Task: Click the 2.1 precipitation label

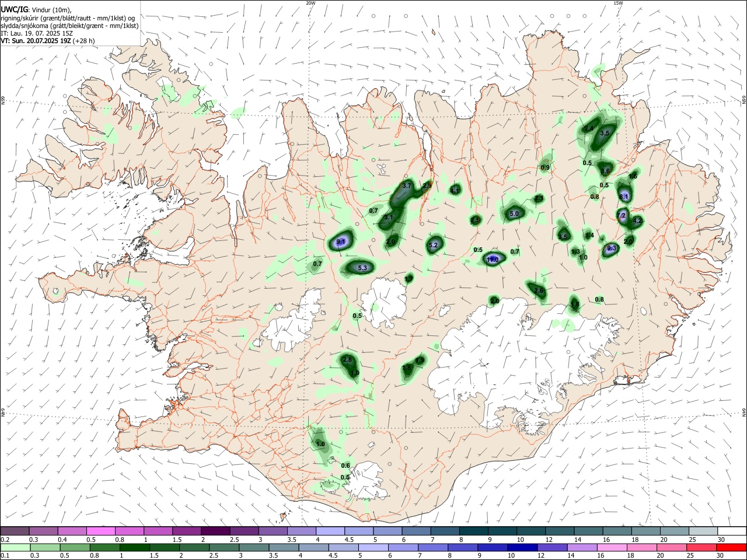Action: 539,198
